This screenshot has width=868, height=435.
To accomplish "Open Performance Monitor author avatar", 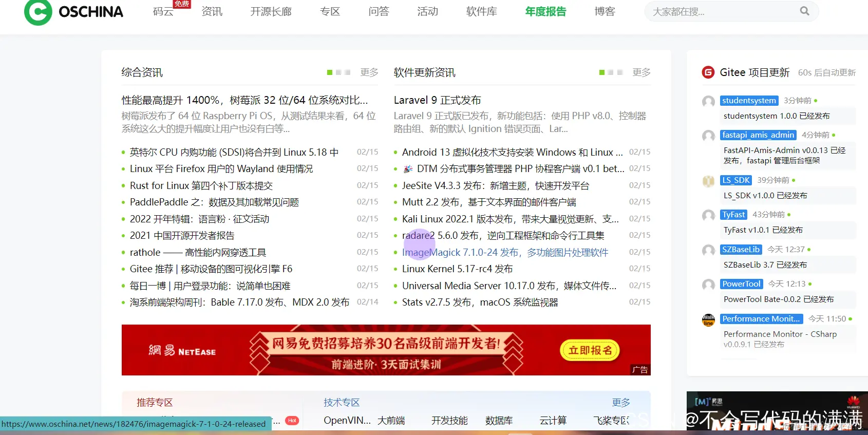I will coord(708,319).
